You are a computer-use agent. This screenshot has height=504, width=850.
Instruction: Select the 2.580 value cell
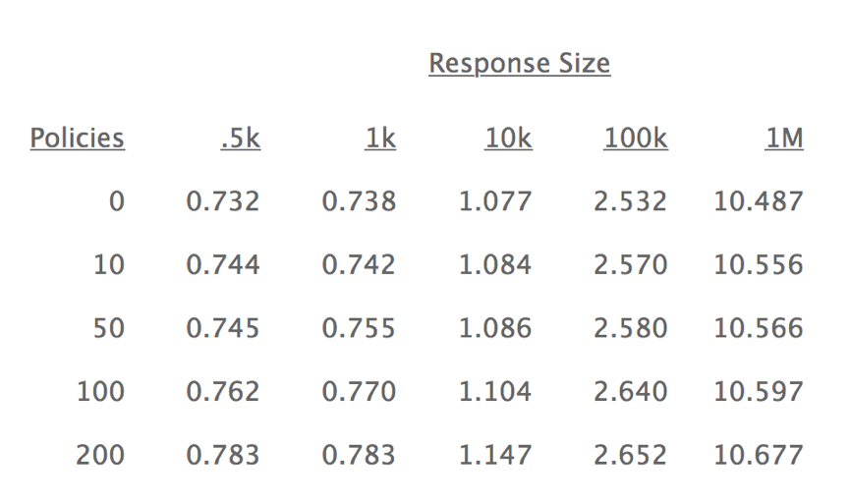631,328
